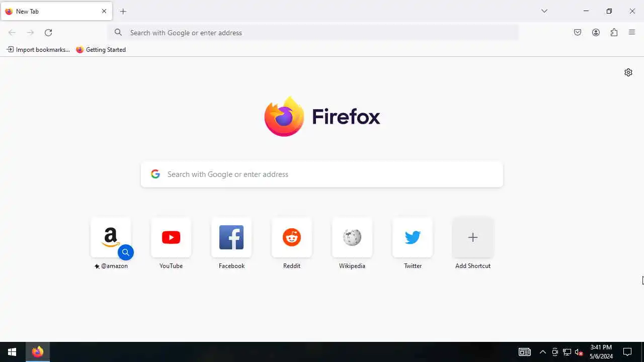This screenshot has width=644, height=362.
Task: Reload the current page
Action: click(48, 33)
